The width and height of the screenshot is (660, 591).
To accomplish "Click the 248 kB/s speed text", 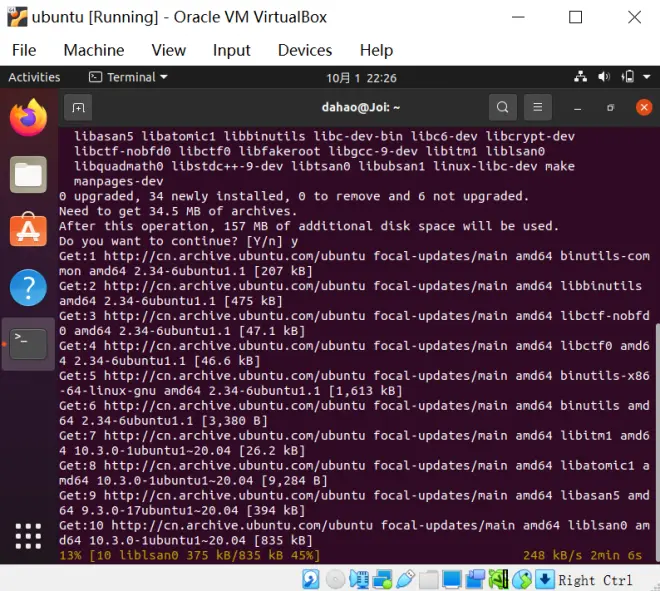I will [x=552, y=556].
